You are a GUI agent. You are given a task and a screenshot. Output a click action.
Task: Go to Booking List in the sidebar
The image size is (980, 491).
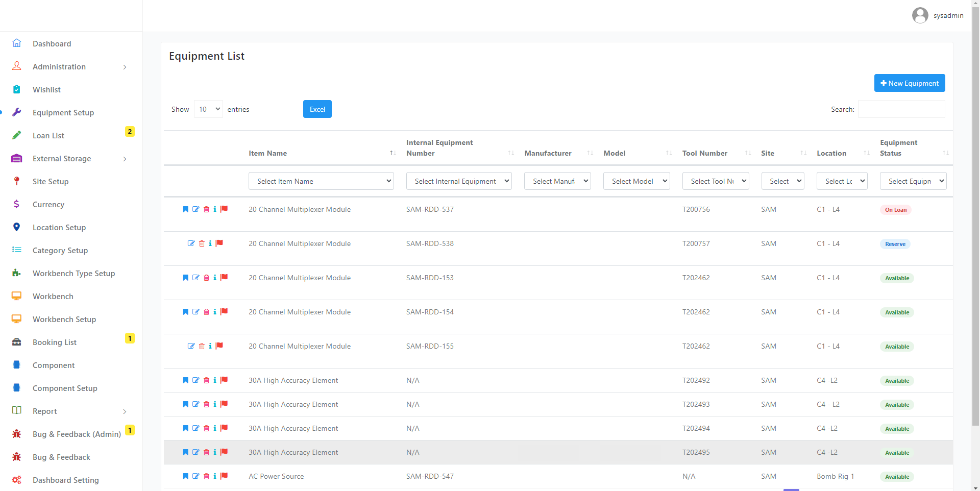(55, 342)
